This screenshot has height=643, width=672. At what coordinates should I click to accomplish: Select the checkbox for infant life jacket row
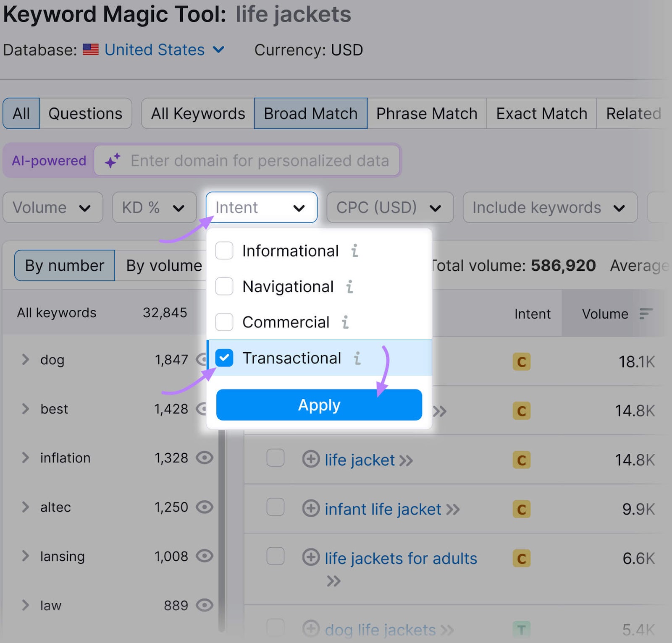[276, 507]
